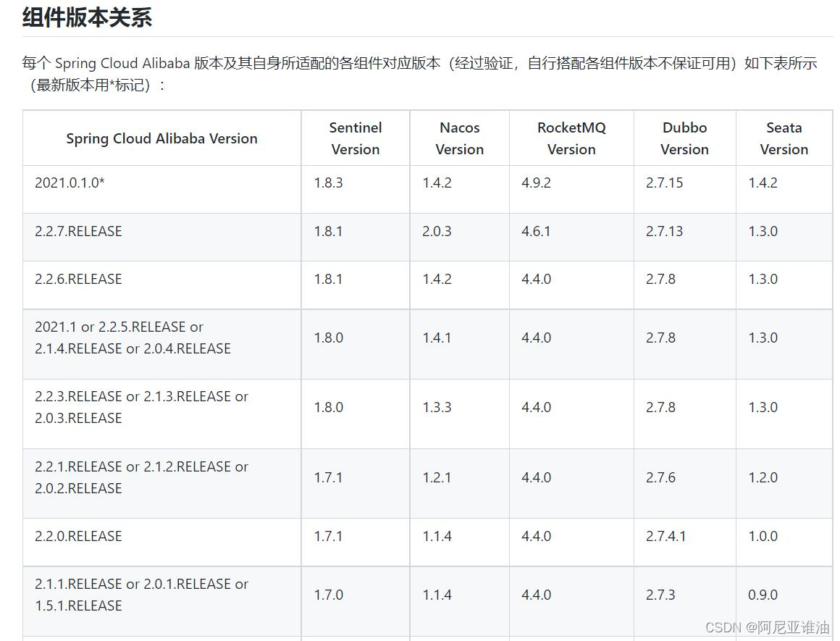Select Sentinel 1.8.0 in the 2.2.3.RELEASE row
This screenshot has width=840, height=641.
[328, 407]
